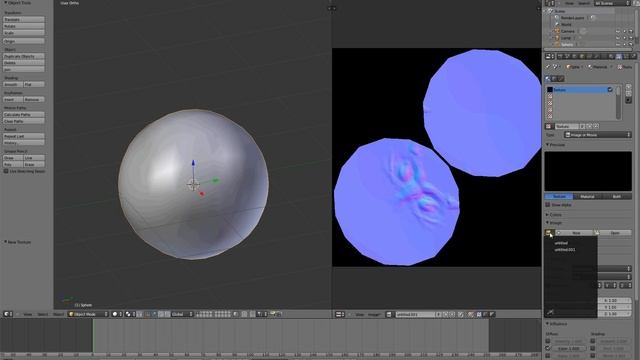
Task: Open Image menu in UV editor header
Action: [374, 314]
